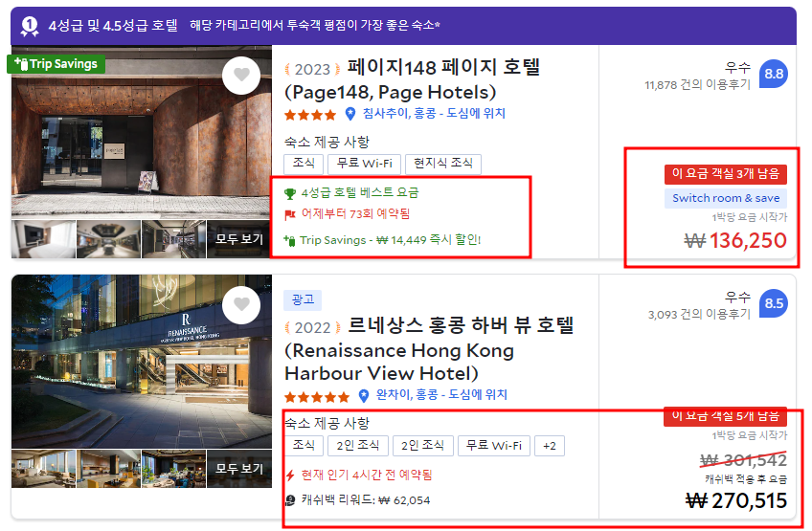Click 모두 보기 on Page148 photos

point(239,239)
